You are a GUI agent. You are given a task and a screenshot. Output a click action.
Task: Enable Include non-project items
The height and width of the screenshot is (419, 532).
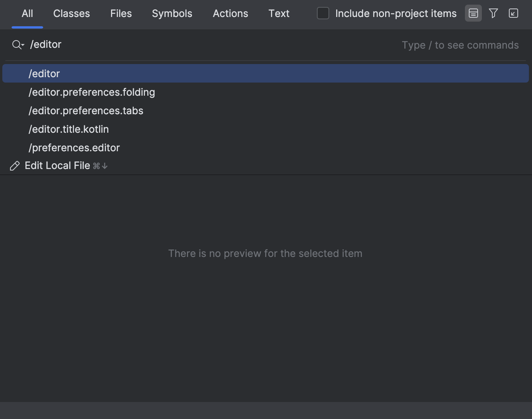click(x=323, y=13)
